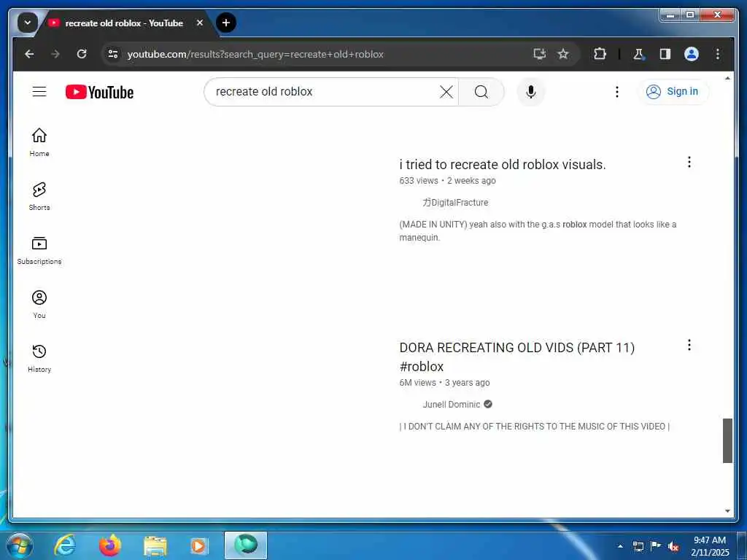Open 'DORA RECREATING OLD VIDS (PART 11)' video

click(517, 357)
